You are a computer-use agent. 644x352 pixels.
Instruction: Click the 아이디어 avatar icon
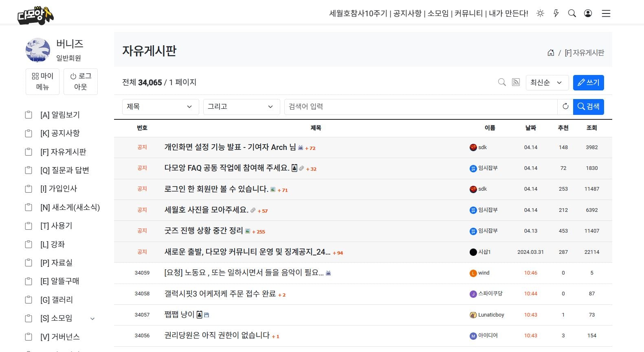click(473, 336)
